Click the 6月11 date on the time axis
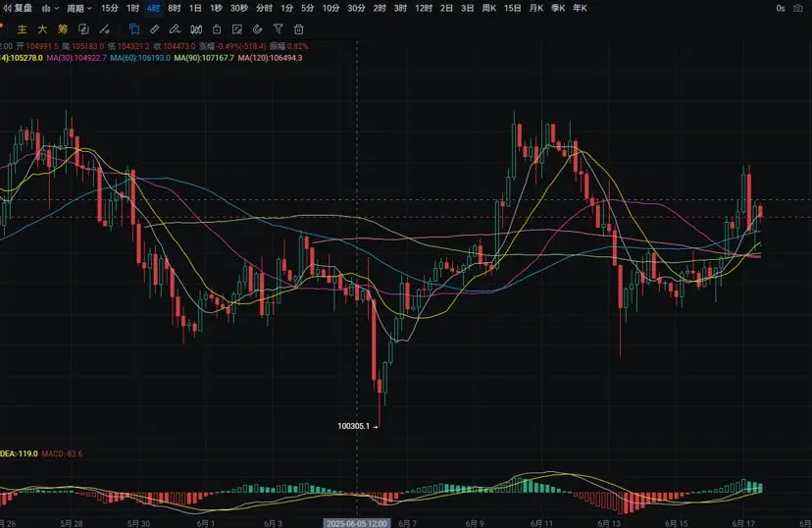The image size is (812, 528). [541, 523]
